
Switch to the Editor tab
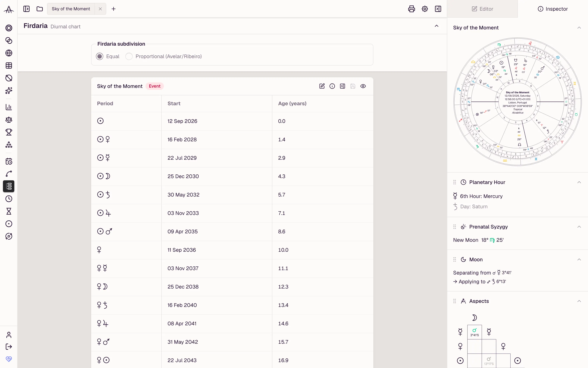482,9
